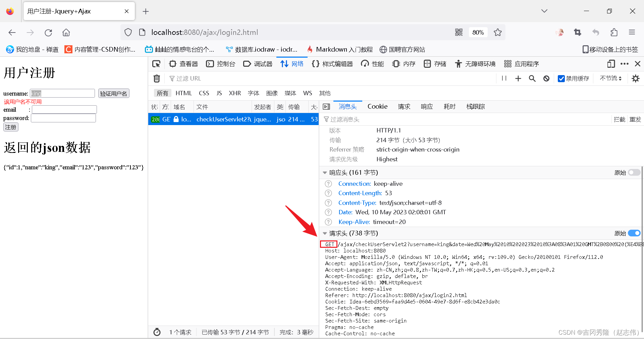644x339 pixels.
Task: Open the Resend (重发) dropdown button
Action: [635, 119]
